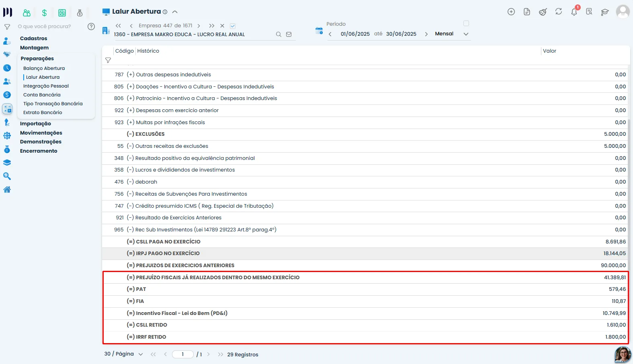
Task: Toggle the checked box next to company navigation
Action: (x=233, y=26)
